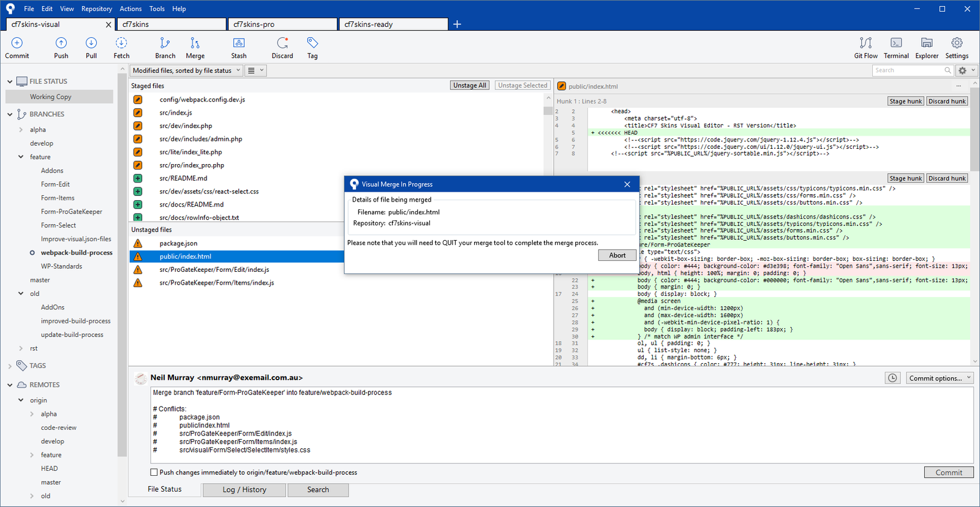Screen dimensions: 980x507
Task: Open the Repository menu
Action: tap(96, 9)
